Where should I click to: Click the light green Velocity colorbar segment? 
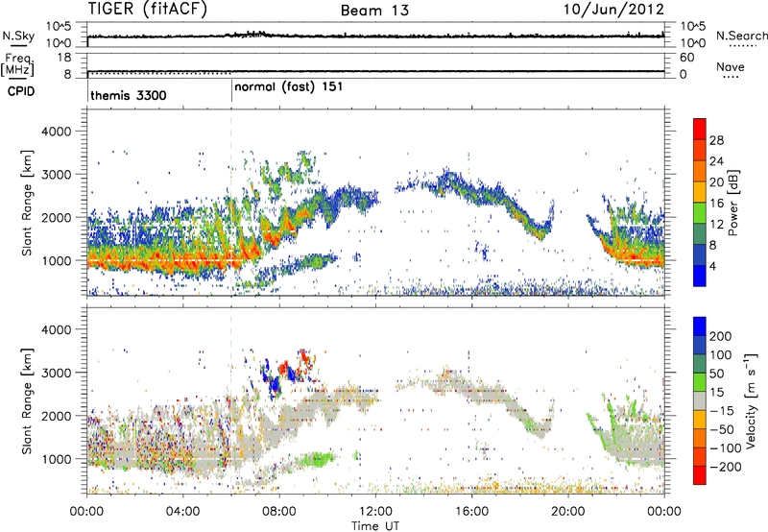click(x=700, y=382)
